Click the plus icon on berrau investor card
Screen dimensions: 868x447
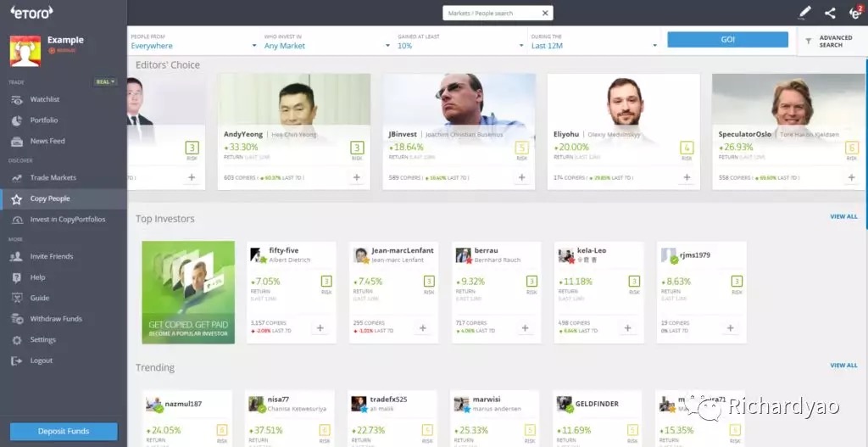click(x=525, y=327)
